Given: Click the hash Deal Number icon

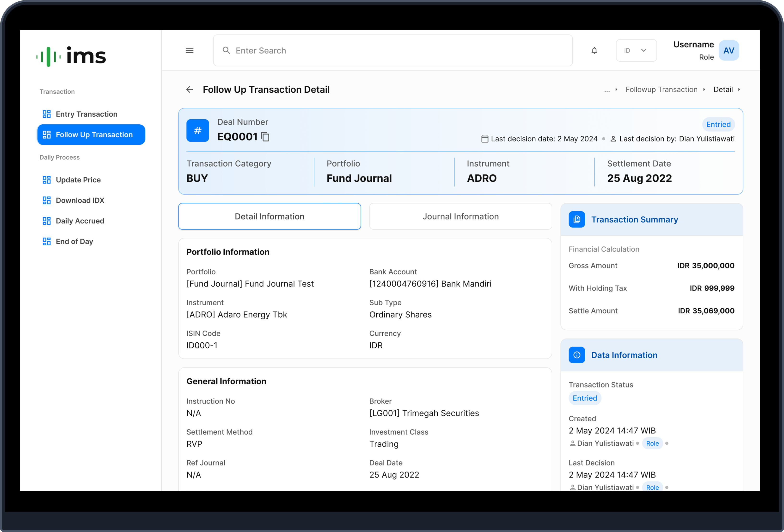Looking at the screenshot, I should click(198, 130).
